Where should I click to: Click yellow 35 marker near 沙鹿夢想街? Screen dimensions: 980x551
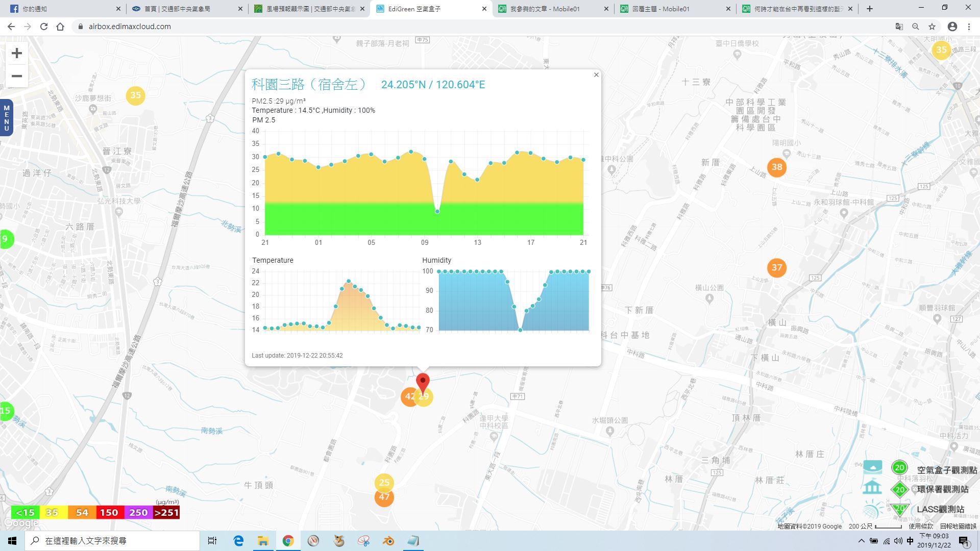click(135, 95)
